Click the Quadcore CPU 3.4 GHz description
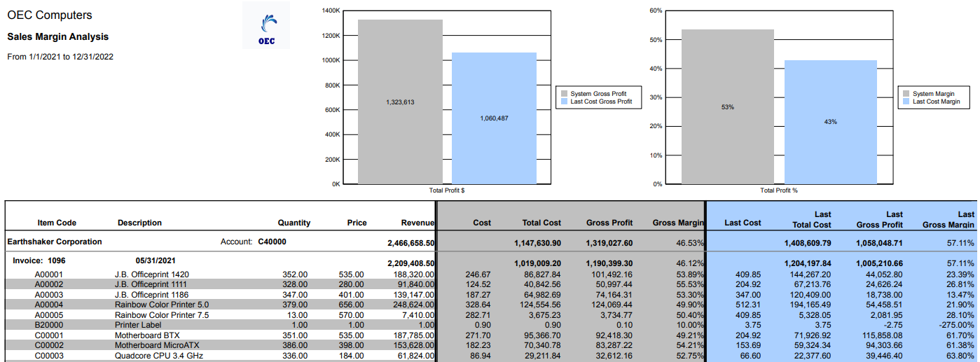Image resolution: width=980 pixels, height=362 pixels. [158, 356]
